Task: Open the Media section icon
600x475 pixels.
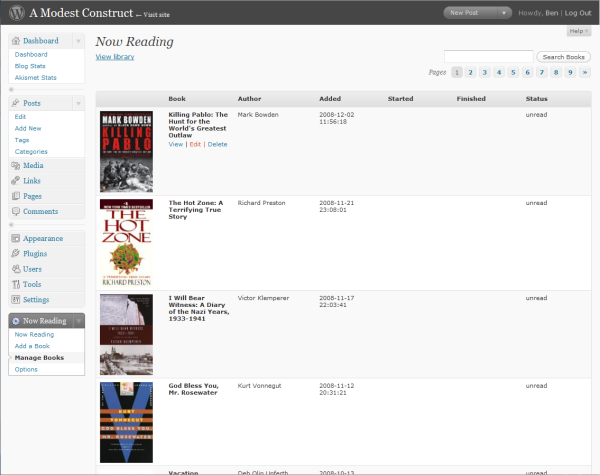Action: [16, 165]
